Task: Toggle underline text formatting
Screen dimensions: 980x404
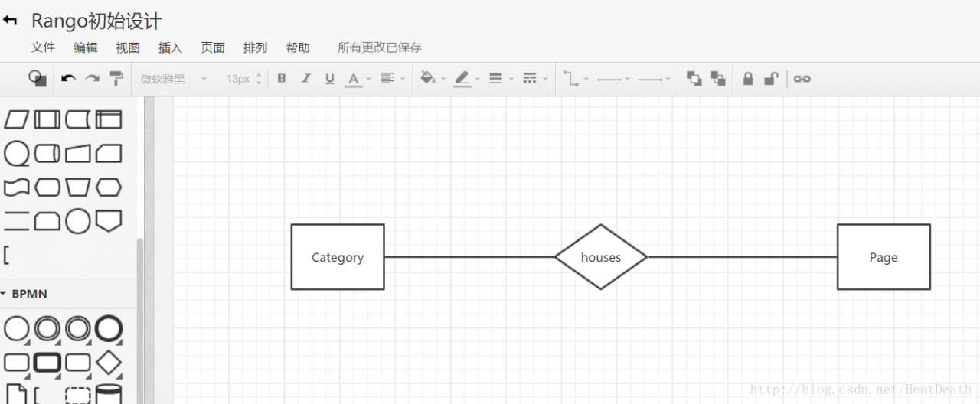Action: tap(330, 79)
